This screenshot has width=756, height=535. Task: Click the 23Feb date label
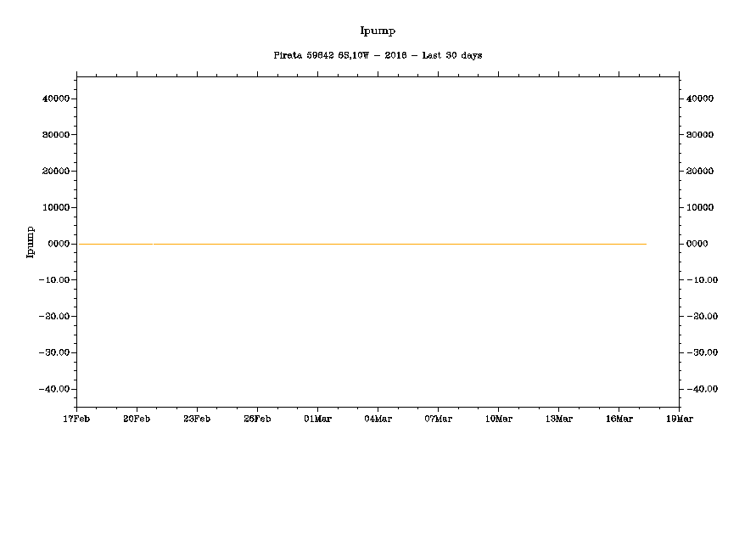coord(197,419)
